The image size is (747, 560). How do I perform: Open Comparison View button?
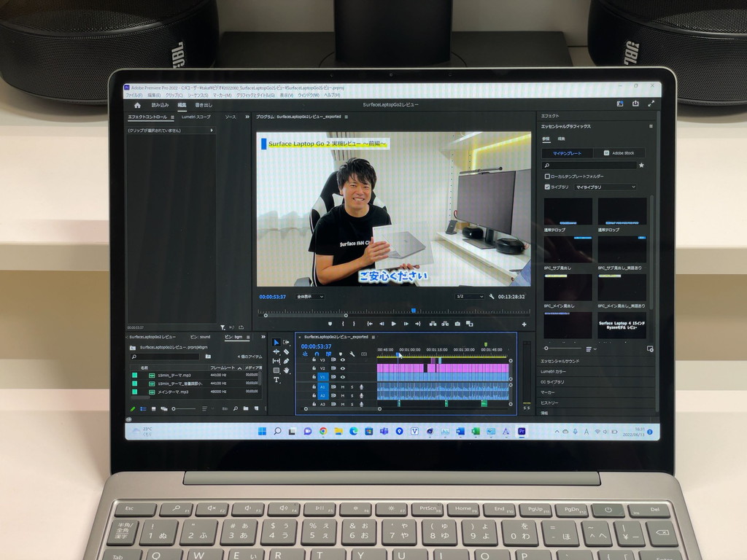click(469, 324)
